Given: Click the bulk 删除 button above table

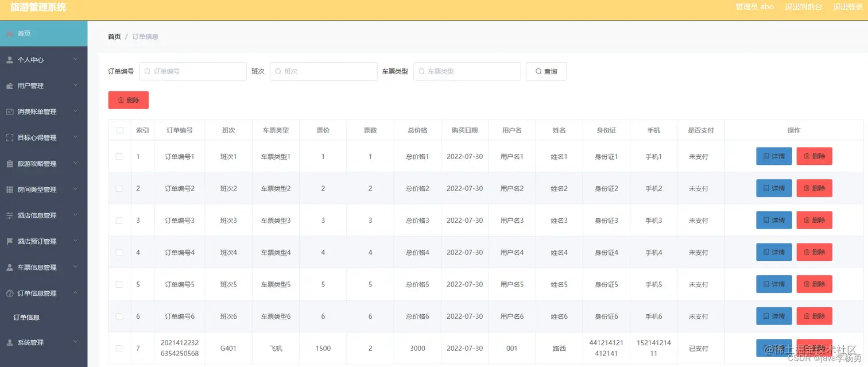Looking at the screenshot, I should [129, 100].
